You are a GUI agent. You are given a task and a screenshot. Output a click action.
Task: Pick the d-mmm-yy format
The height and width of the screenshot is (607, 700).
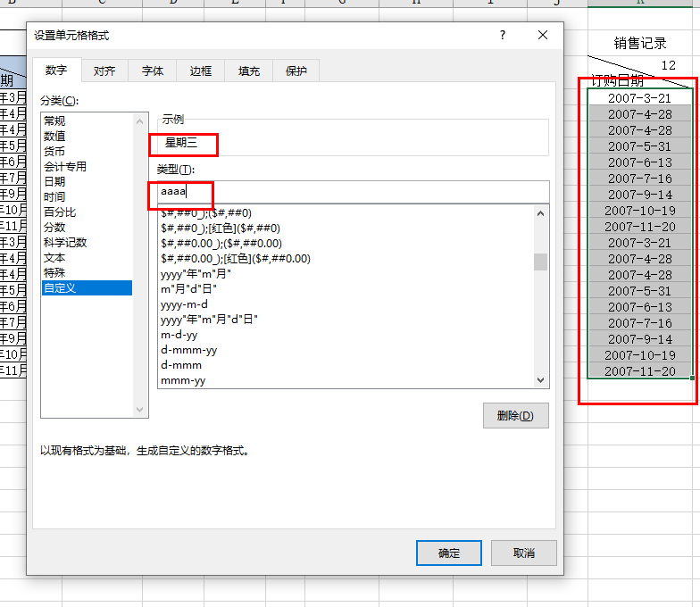tap(188, 349)
